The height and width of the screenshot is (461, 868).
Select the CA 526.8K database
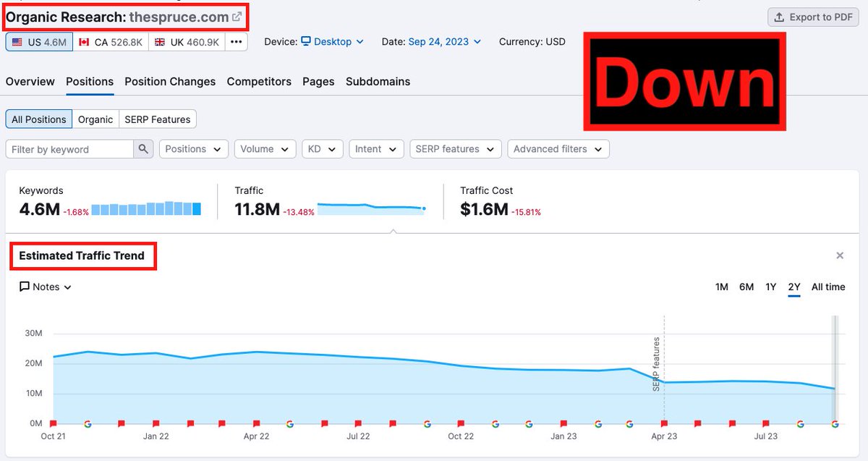point(111,42)
